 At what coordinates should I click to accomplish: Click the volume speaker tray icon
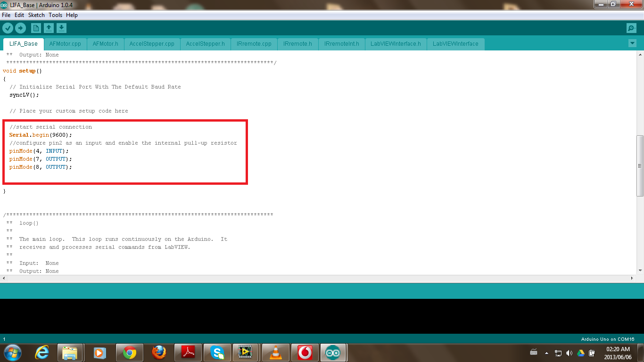point(569,353)
